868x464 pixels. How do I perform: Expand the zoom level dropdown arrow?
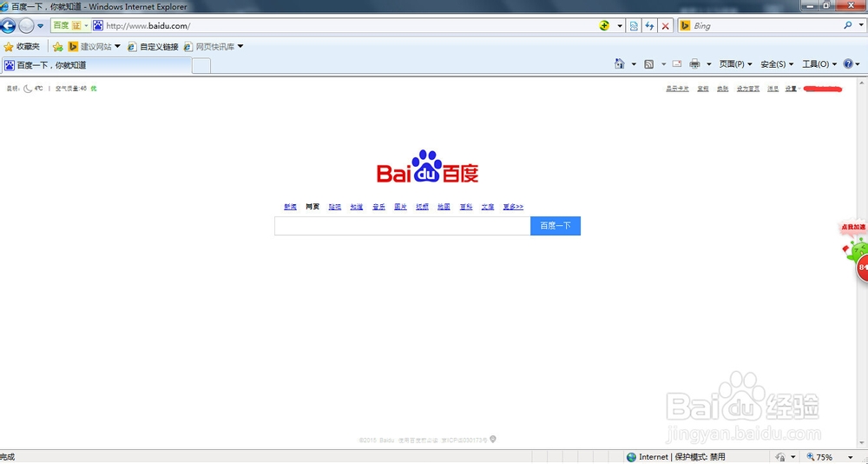click(x=851, y=458)
